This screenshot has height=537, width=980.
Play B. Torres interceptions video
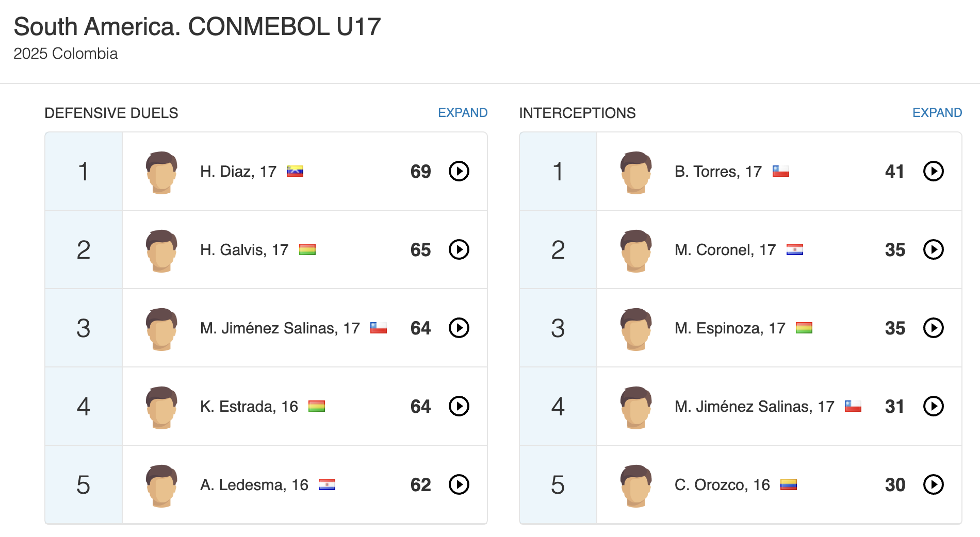(x=933, y=171)
